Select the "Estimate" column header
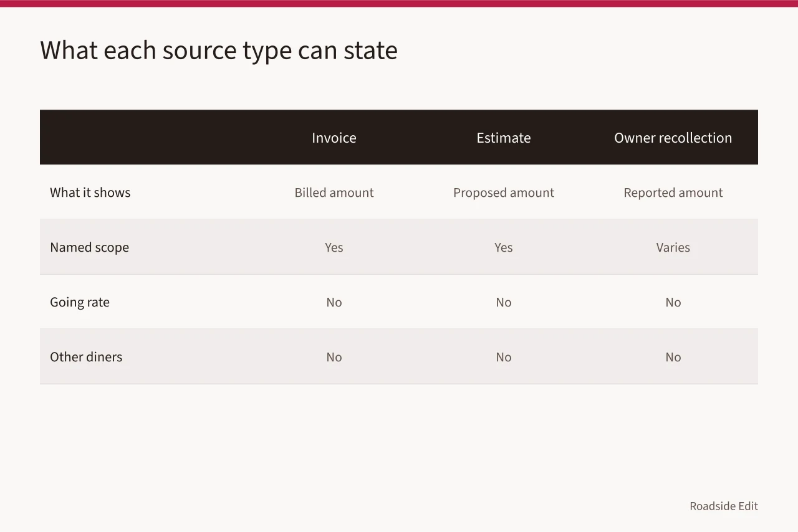 click(x=504, y=138)
